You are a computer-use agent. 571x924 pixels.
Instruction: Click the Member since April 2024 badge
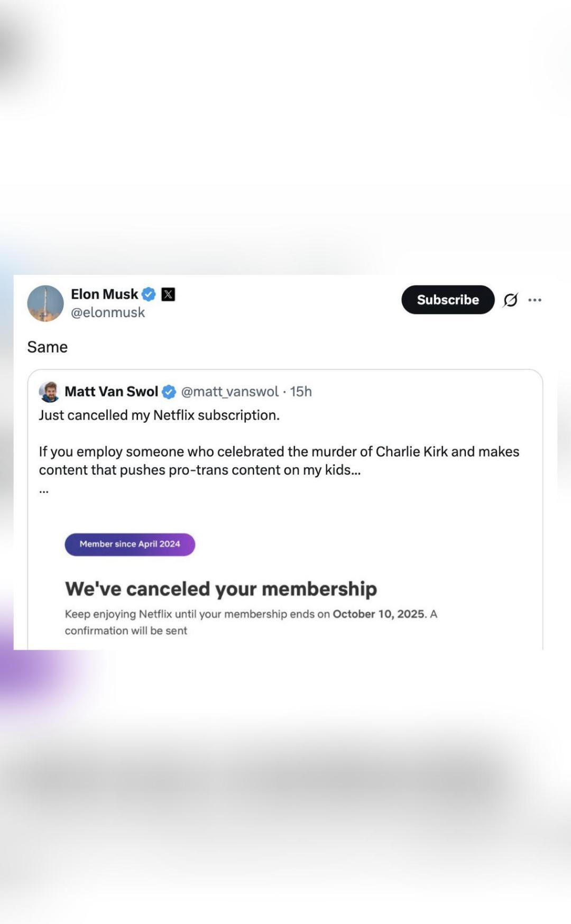(130, 544)
